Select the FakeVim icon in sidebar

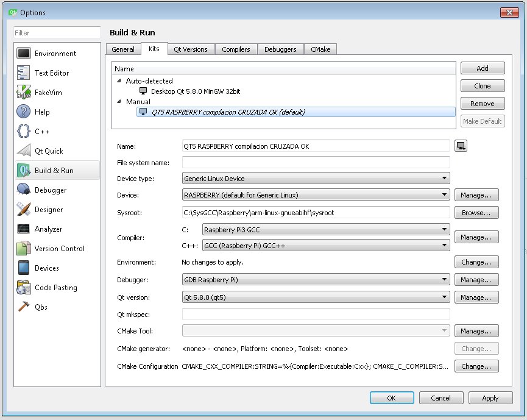[x=24, y=92]
